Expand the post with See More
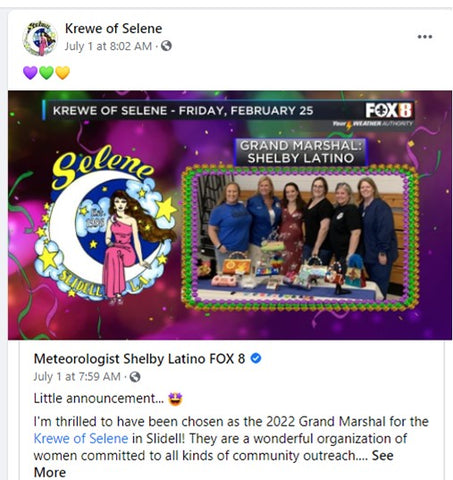This screenshot has height=480, width=453. tap(213, 464)
